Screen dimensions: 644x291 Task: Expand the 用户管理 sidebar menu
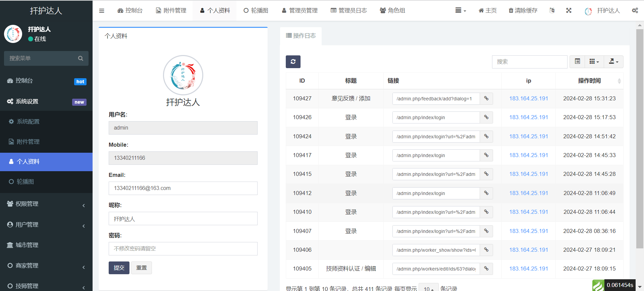(x=46, y=225)
